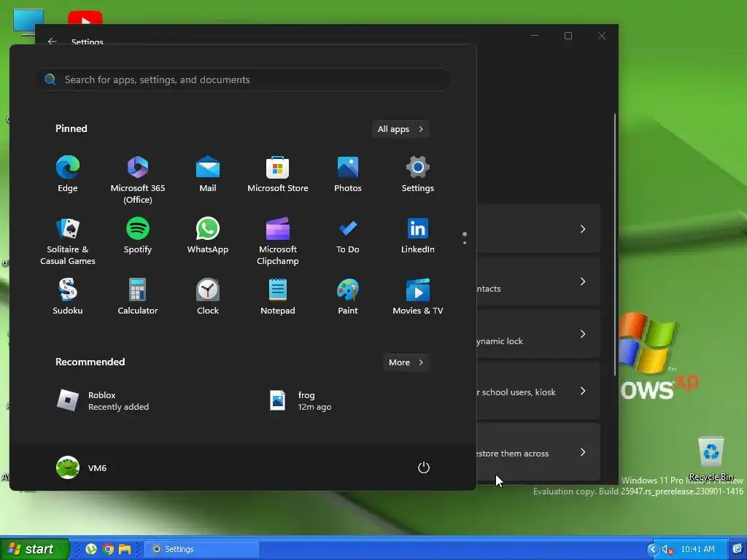The height and width of the screenshot is (560, 747).
Task: Open the Settings row mentioning dynamic lock
Action: click(x=538, y=334)
